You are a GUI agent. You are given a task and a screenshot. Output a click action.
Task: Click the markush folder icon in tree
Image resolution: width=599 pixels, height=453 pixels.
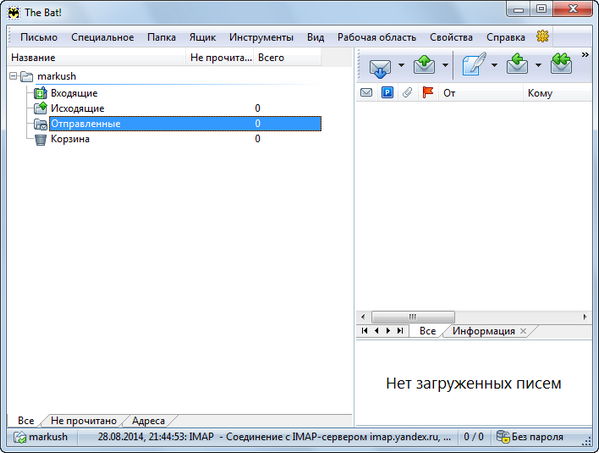point(26,76)
